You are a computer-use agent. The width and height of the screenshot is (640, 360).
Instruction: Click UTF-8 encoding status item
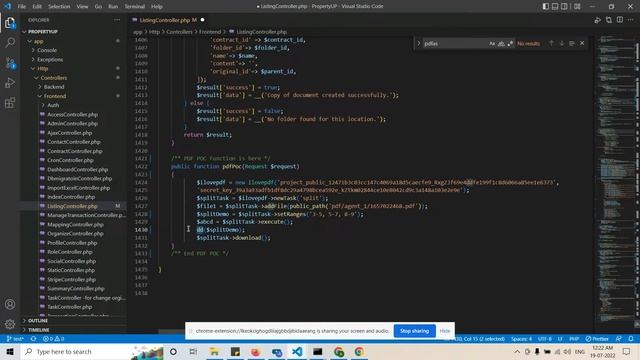tap(544, 339)
